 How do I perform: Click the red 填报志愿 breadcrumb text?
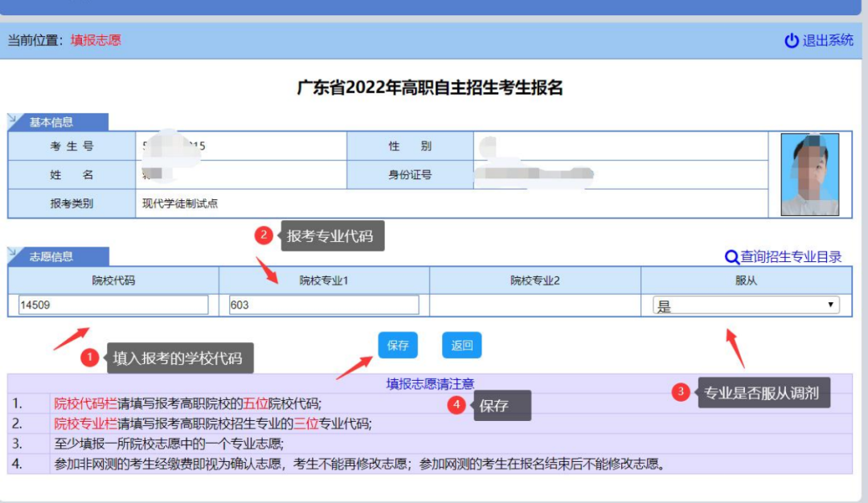(x=96, y=40)
